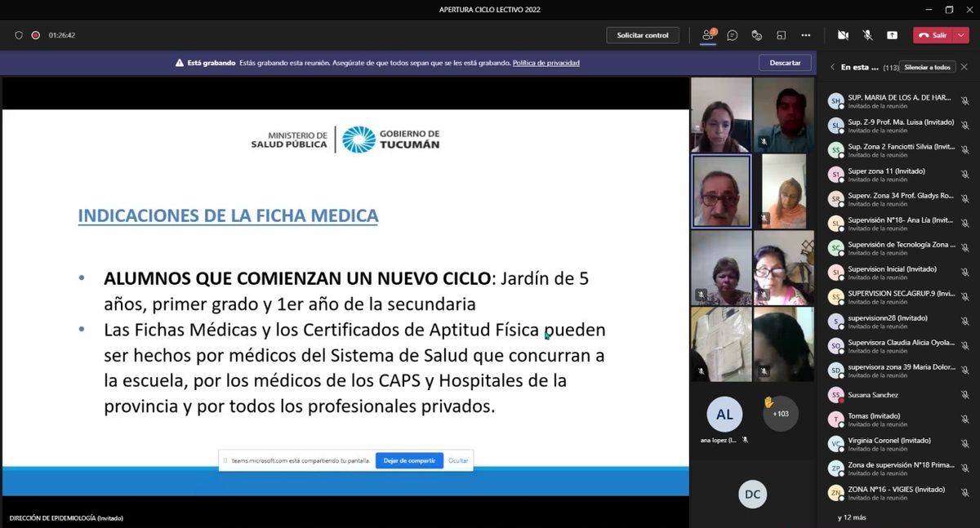
Task: Expand 'y 12 más' to show hidden participants
Action: 851,517
